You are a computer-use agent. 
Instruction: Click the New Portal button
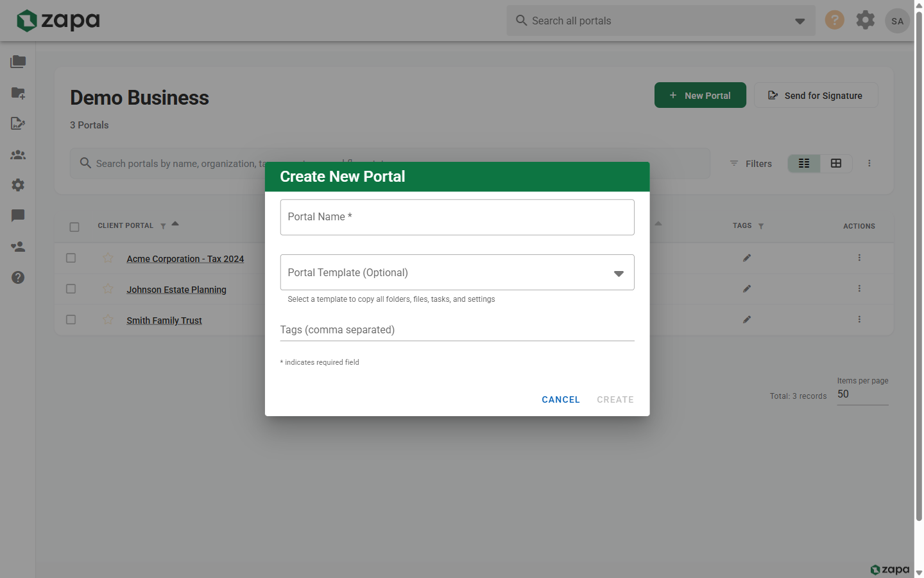(700, 95)
